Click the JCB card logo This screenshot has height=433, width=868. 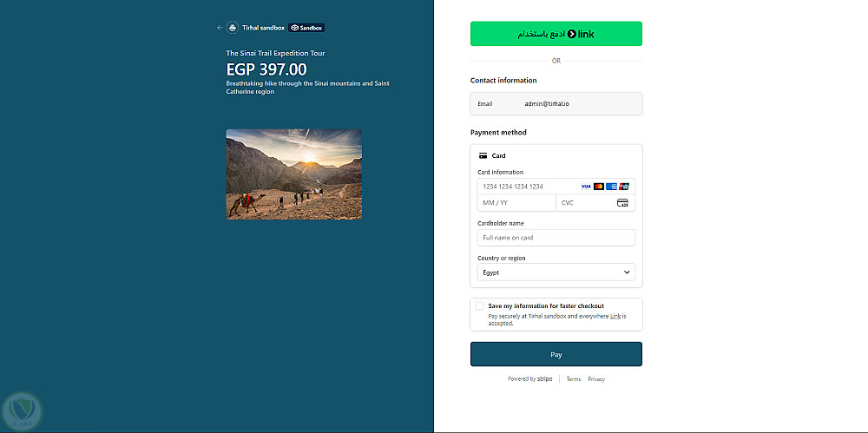(x=624, y=187)
